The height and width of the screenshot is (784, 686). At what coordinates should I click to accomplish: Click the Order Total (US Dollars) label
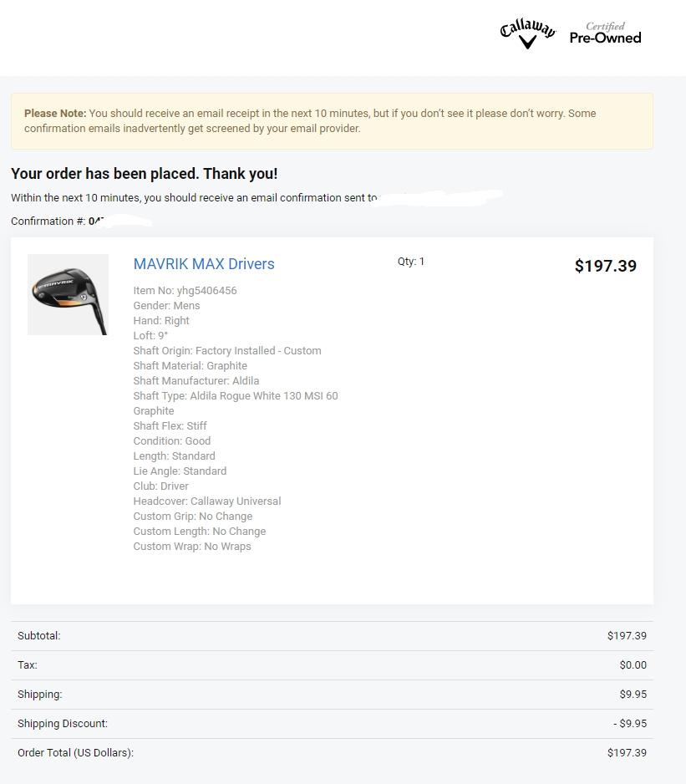click(x=75, y=753)
